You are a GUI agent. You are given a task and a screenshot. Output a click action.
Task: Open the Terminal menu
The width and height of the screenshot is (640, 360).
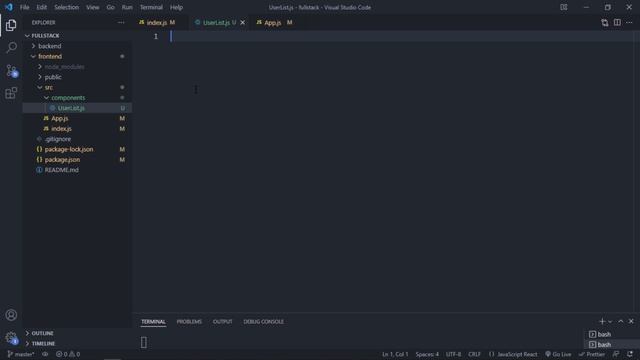[x=151, y=7]
